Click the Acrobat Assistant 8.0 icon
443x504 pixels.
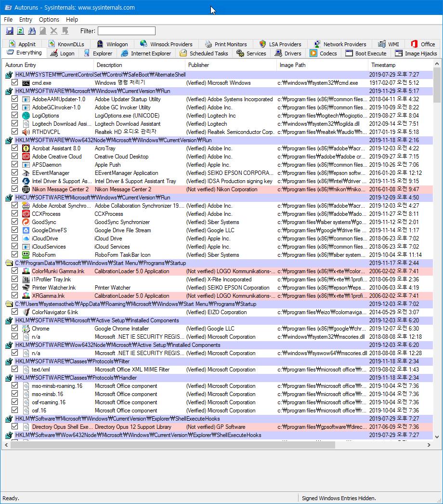click(x=26, y=148)
